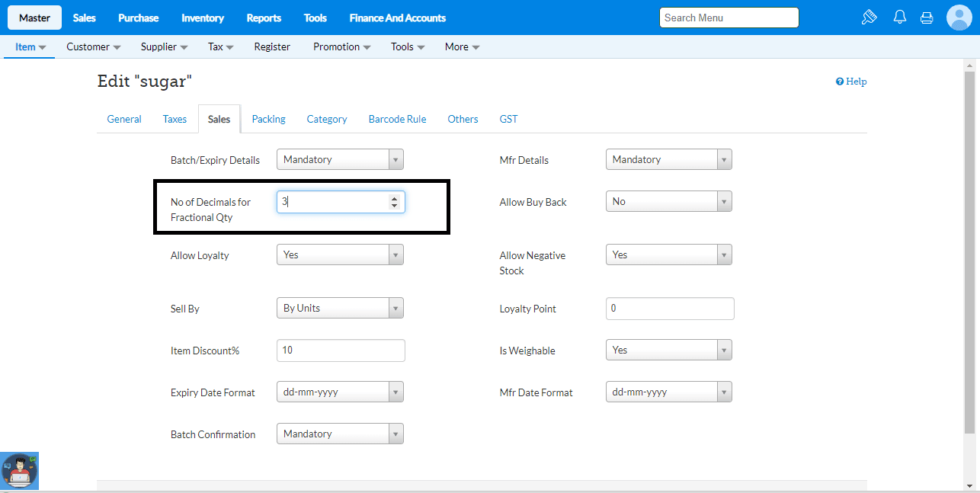Viewport: 980px width, 493px height.
Task: Expand the Customer submenu
Action: [93, 46]
